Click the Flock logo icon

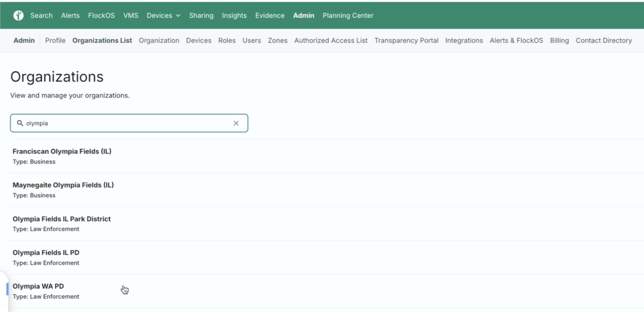18,15
